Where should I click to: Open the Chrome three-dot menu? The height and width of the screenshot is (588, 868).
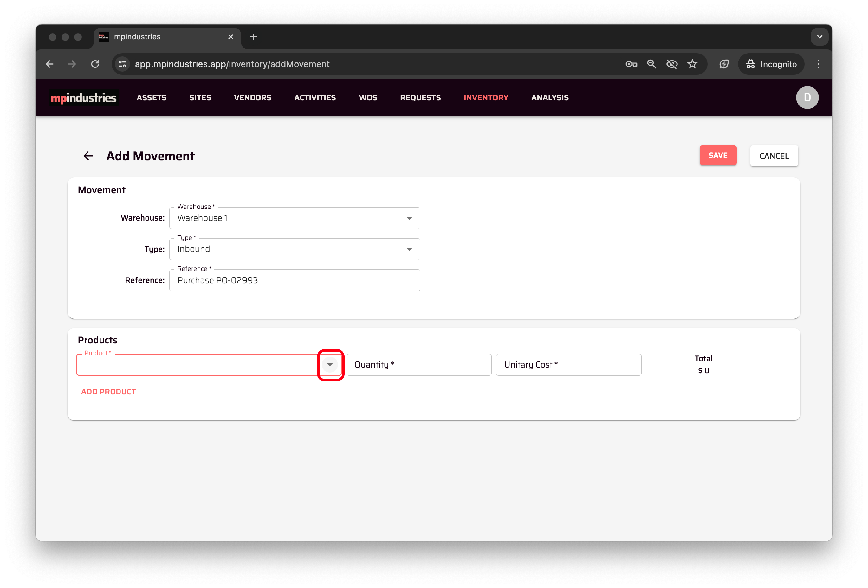[818, 64]
